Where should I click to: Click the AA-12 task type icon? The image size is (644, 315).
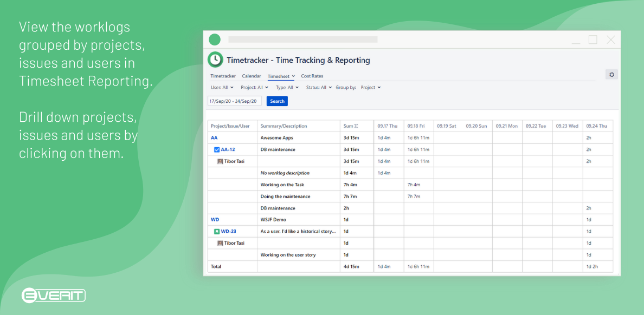pyautogui.click(x=217, y=150)
